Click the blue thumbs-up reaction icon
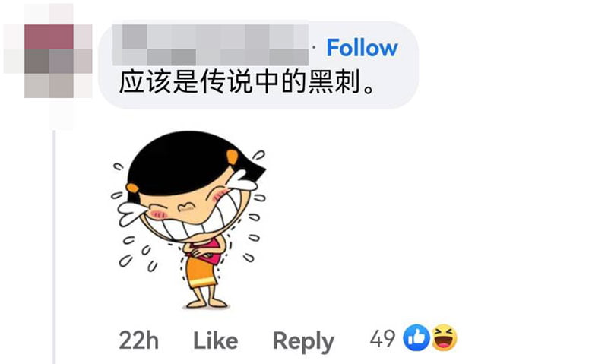Viewport: 608px width, 364px height. pyautogui.click(x=416, y=337)
